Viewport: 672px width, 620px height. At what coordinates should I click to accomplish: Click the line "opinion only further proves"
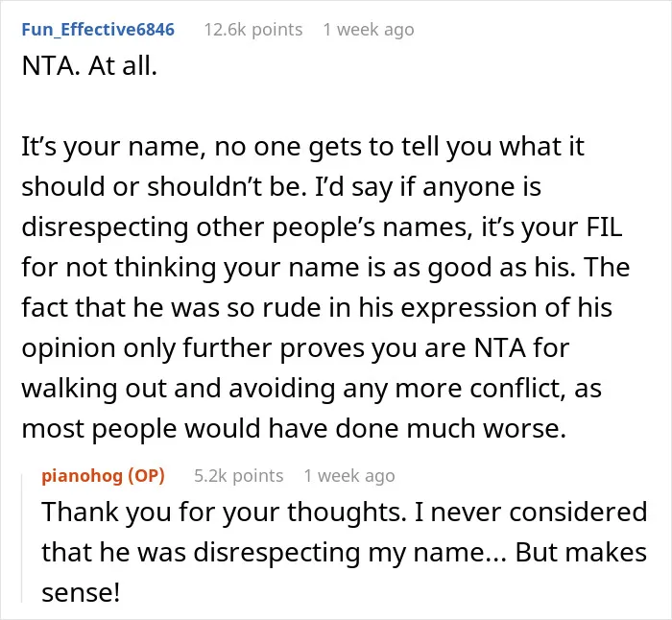pos(296,348)
